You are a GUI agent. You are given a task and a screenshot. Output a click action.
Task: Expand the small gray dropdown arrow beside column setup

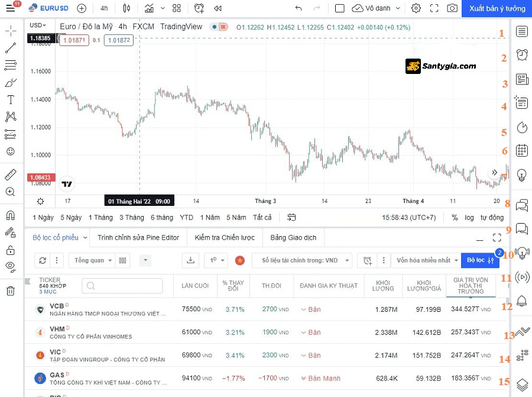[x=145, y=260]
